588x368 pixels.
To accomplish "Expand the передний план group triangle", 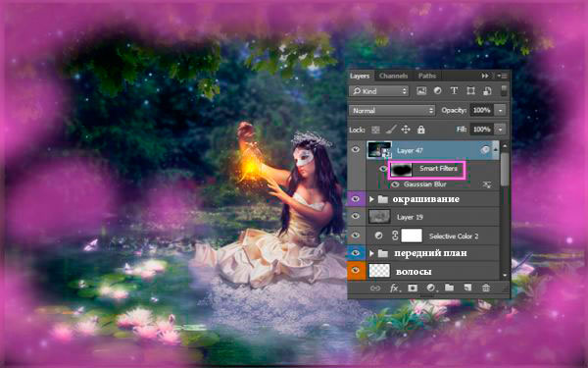I will point(371,253).
